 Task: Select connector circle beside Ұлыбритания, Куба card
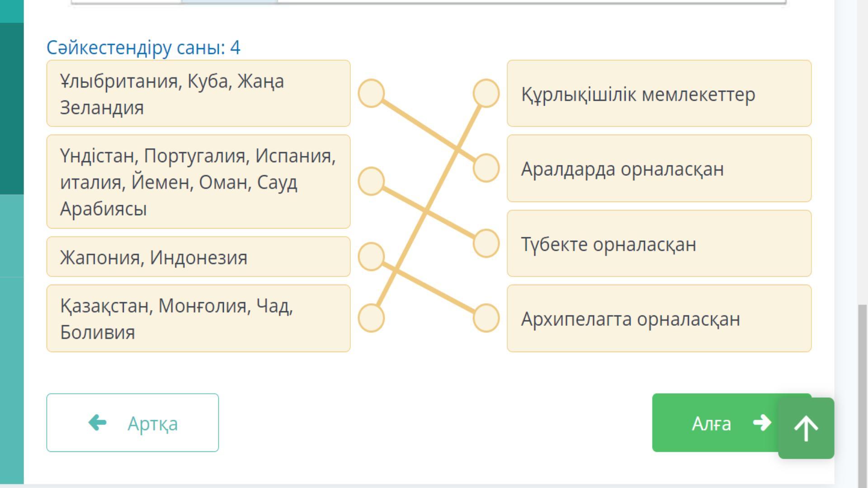[x=371, y=94]
